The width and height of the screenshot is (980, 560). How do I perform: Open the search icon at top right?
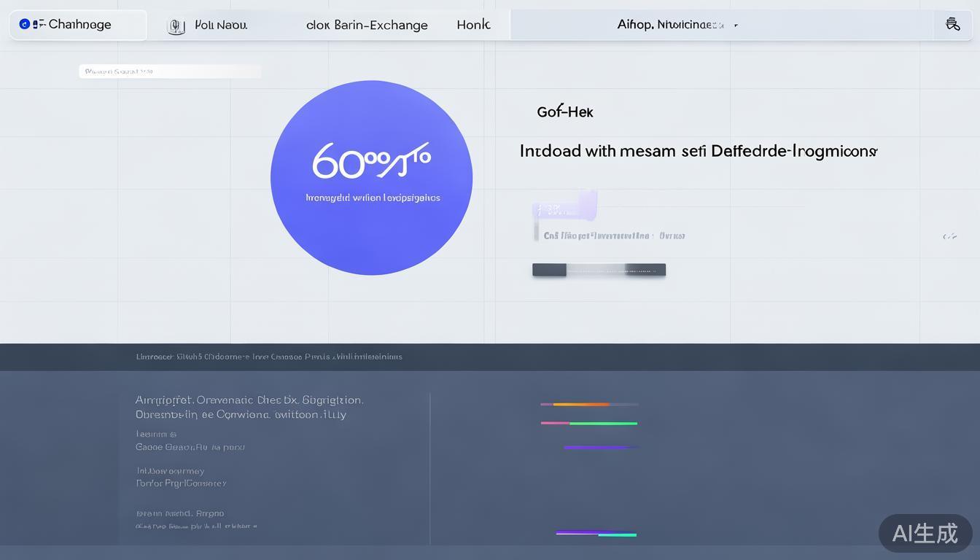952,25
